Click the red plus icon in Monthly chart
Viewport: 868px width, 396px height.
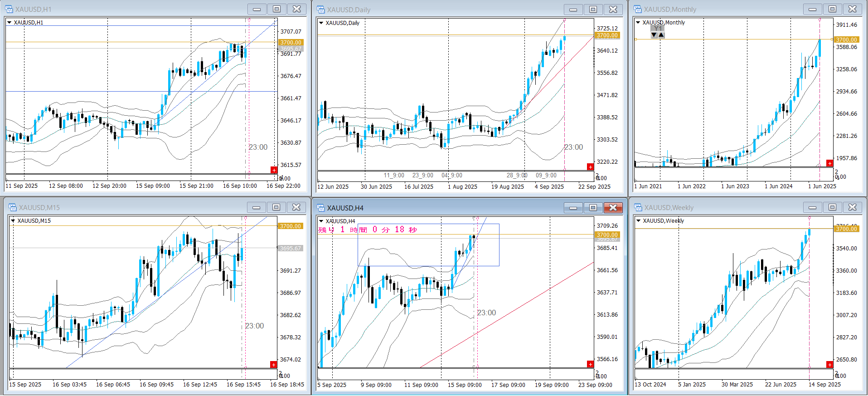tap(829, 163)
